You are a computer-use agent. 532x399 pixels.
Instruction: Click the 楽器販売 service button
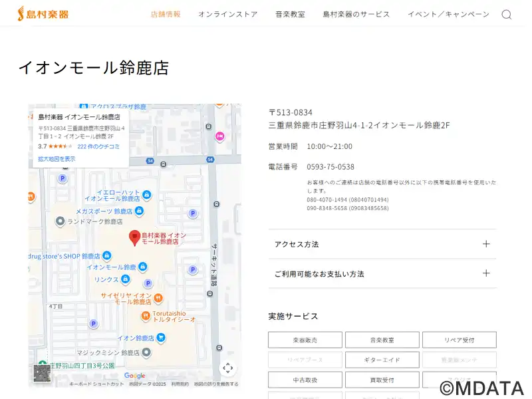305,340
